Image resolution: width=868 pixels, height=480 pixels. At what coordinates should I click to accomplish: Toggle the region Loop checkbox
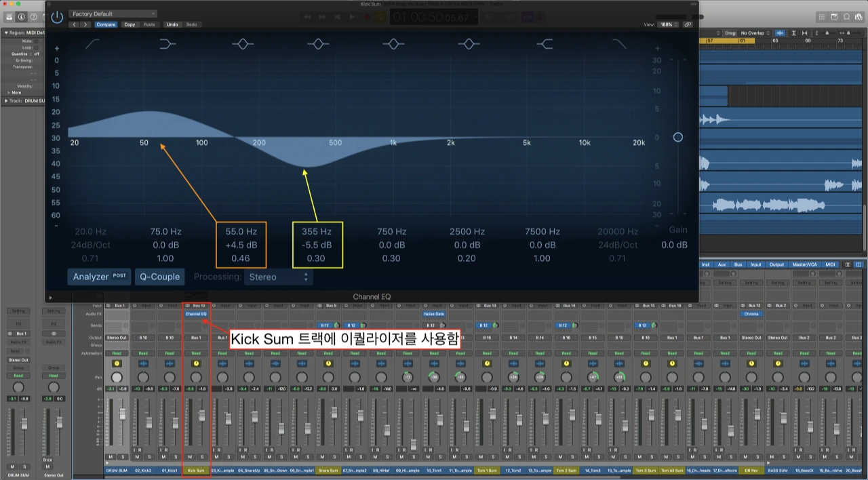(x=37, y=47)
